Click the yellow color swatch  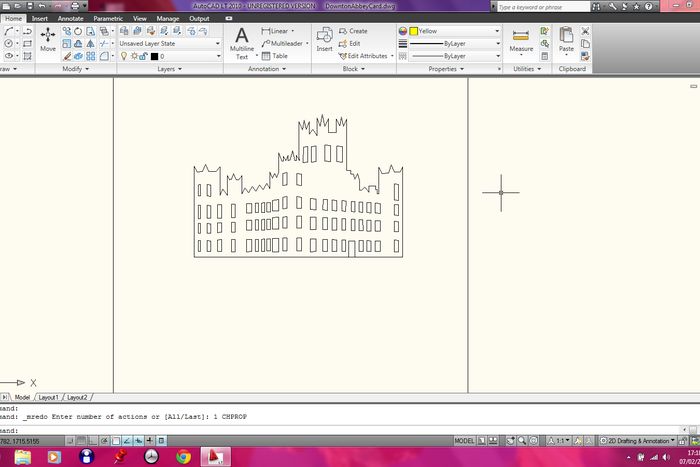[413, 31]
